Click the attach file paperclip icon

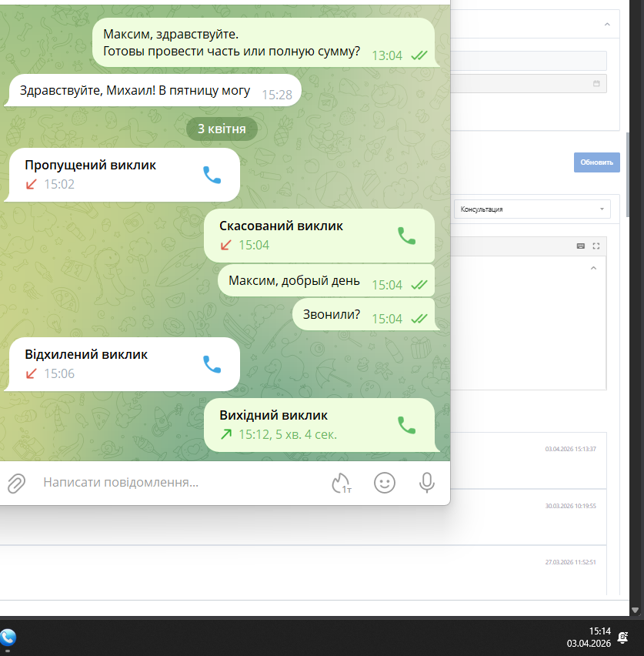coord(17,483)
